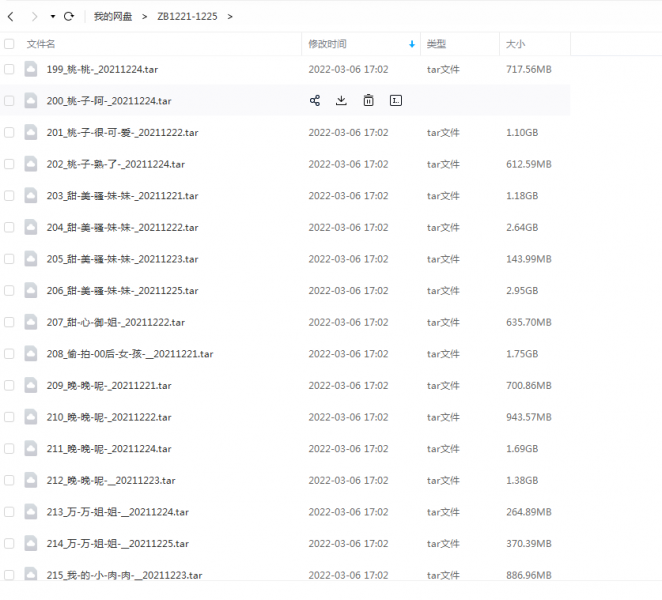662x600 pixels.
Task: Select the file row numbered 210
Action: pyautogui.click(x=109, y=417)
